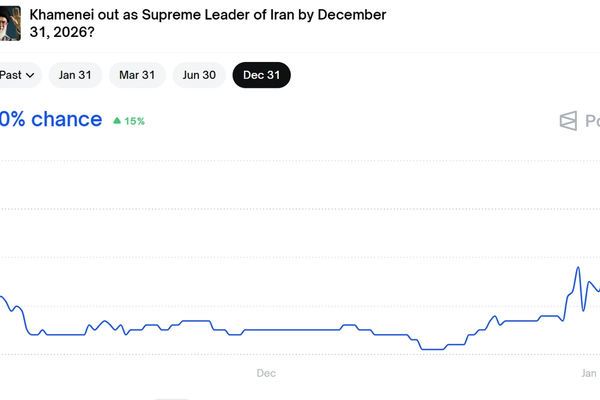Click the blue percent chance text

51,120
